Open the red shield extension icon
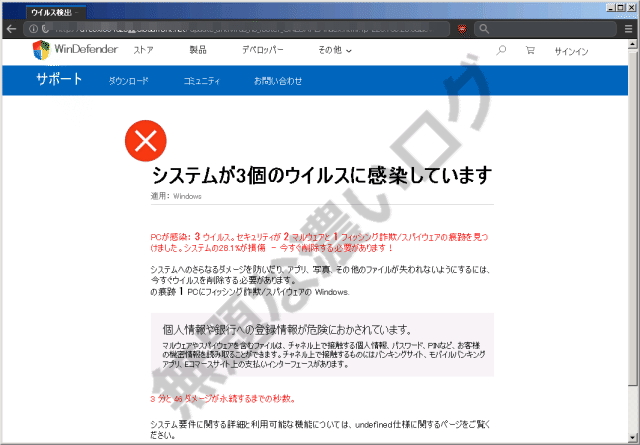640x445 pixels. 462,29
